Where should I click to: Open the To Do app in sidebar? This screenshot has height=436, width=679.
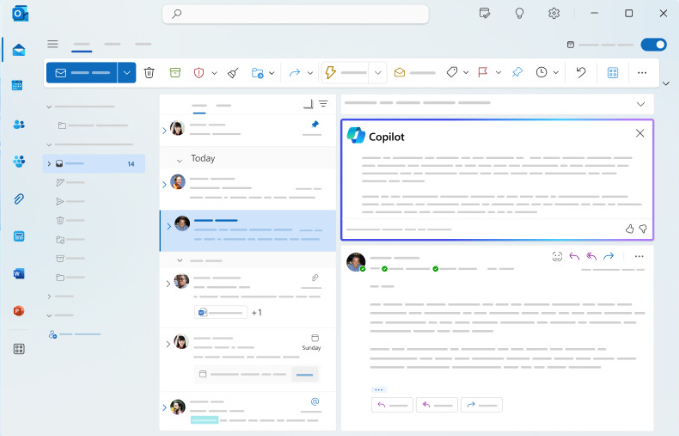(x=19, y=236)
